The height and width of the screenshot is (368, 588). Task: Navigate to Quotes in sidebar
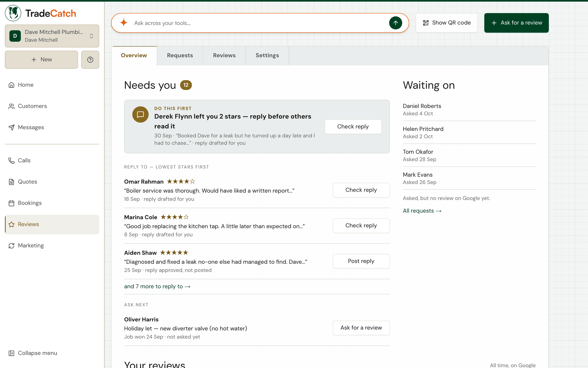pyautogui.click(x=52, y=182)
